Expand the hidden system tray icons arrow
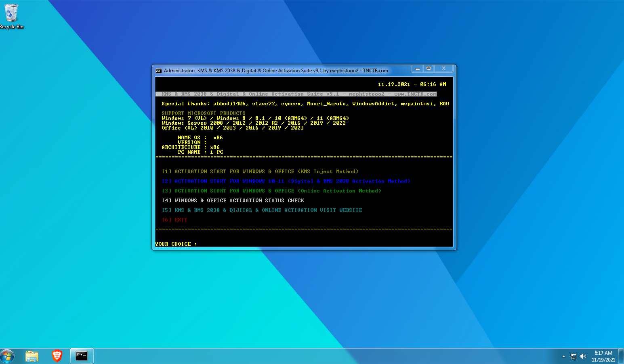The width and height of the screenshot is (624, 364). tap(563, 356)
